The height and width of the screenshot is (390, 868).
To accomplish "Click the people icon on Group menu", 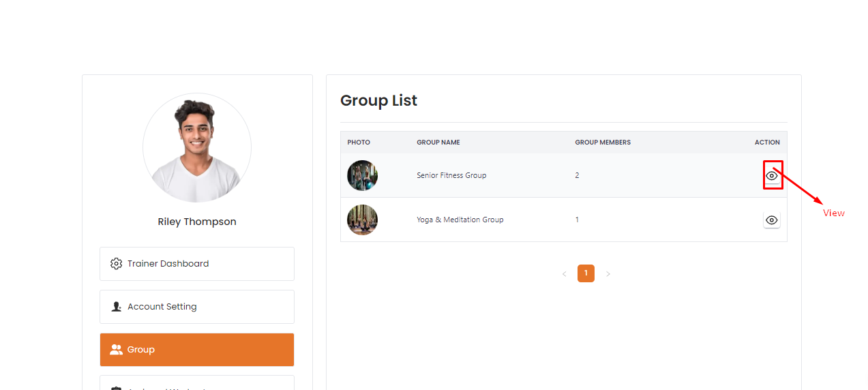I will coord(116,350).
